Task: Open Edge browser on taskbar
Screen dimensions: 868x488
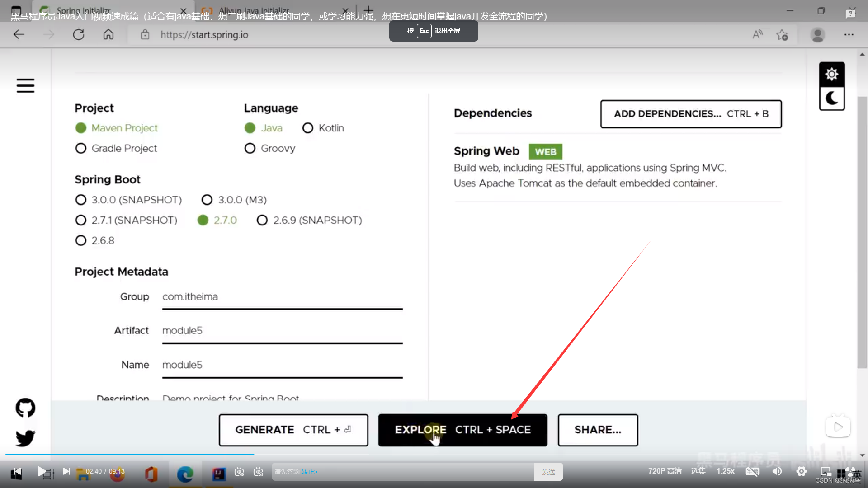Action: [185, 474]
